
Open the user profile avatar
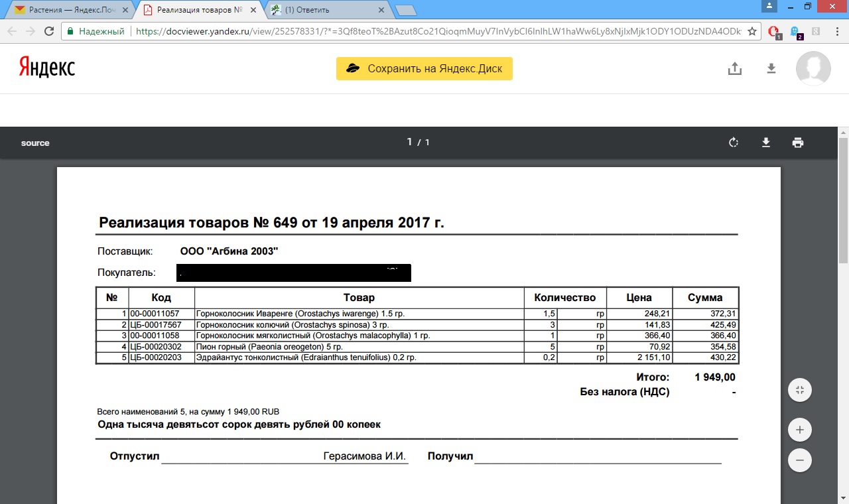click(x=813, y=68)
